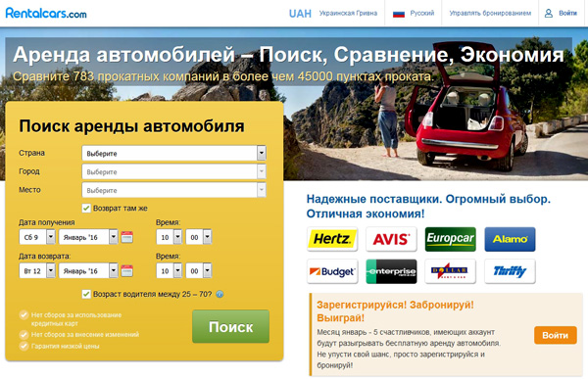Image resolution: width=588 pixels, height=380 pixels.
Task: Click the AVIS supplier logo
Action: (391, 239)
